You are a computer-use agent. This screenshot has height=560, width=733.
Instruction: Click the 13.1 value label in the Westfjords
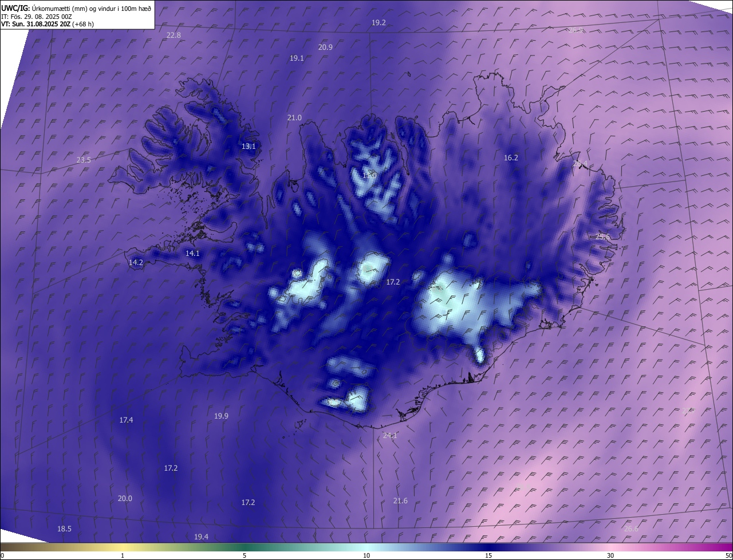pyautogui.click(x=249, y=147)
